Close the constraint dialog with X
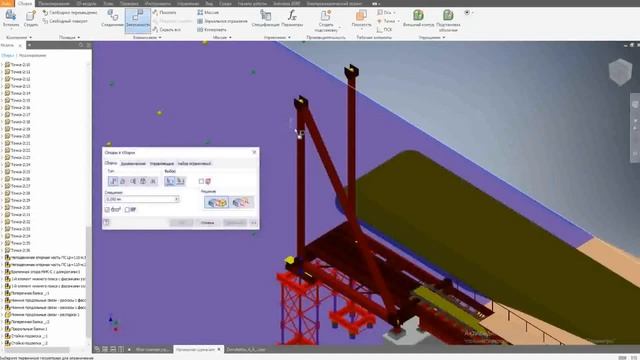This screenshot has height=360, width=640. click(254, 152)
